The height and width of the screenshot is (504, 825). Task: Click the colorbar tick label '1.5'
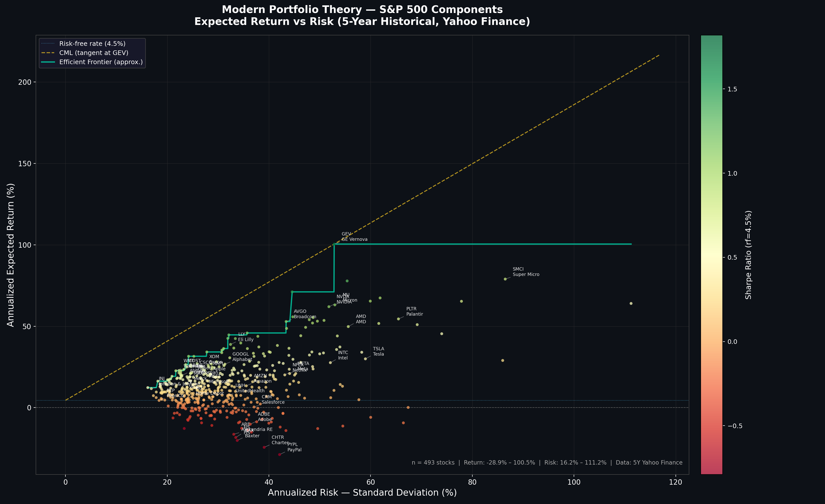coord(732,89)
